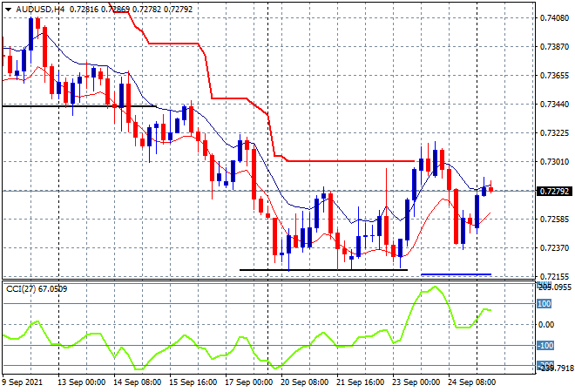Screen dimensions: 575x392
Task: Click the 13 Sep 00:00 time label
Action: [x=81, y=382]
